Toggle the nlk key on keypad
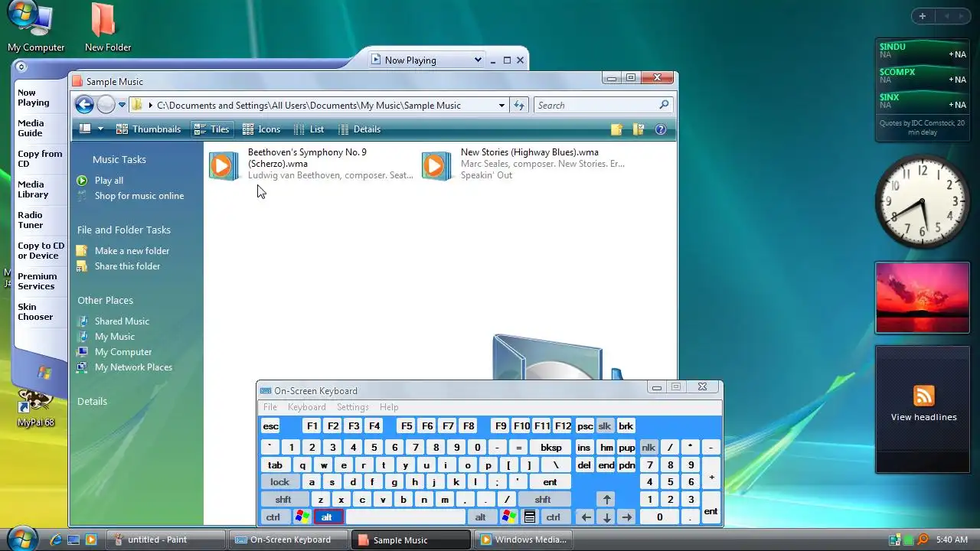 click(649, 447)
